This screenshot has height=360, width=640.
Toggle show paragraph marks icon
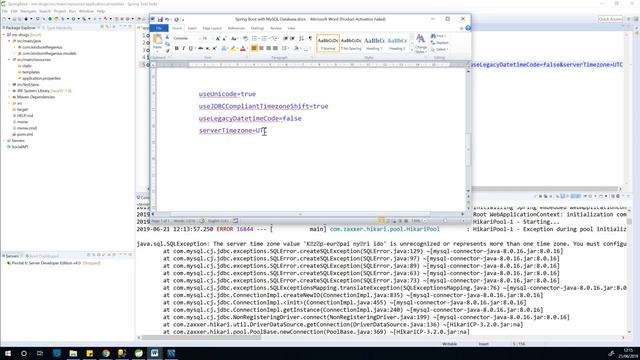[x=310, y=38]
